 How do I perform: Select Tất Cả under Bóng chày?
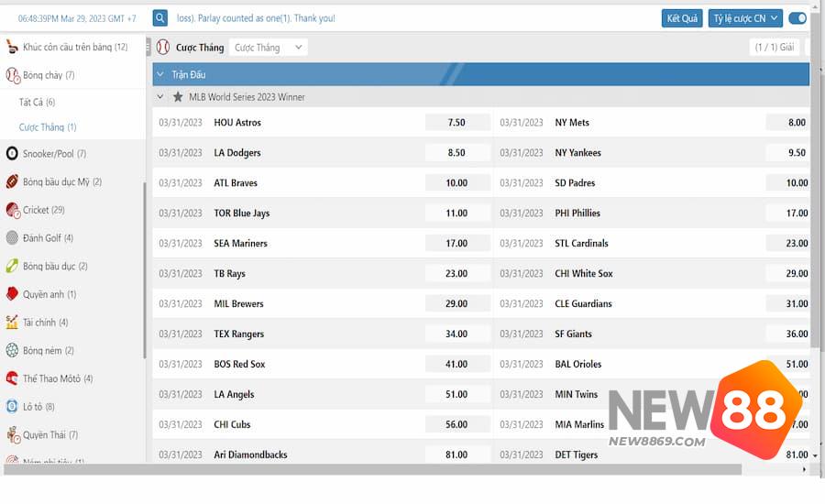point(37,103)
